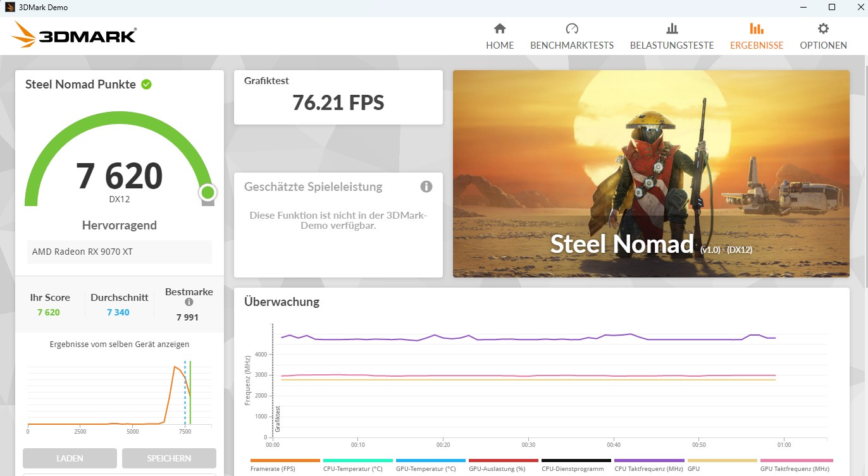Click the 3DMark logo in header
Screen dimensions: 868x476
[73, 35]
